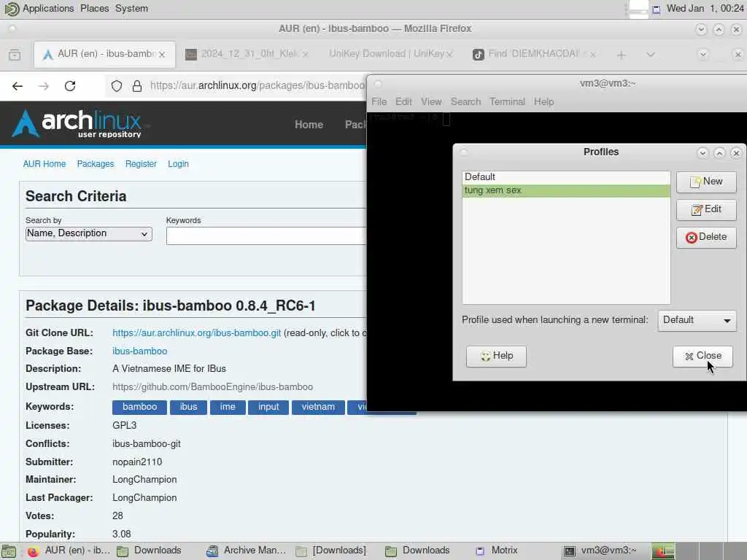
Task: Open the Packages link
Action: pos(96,164)
